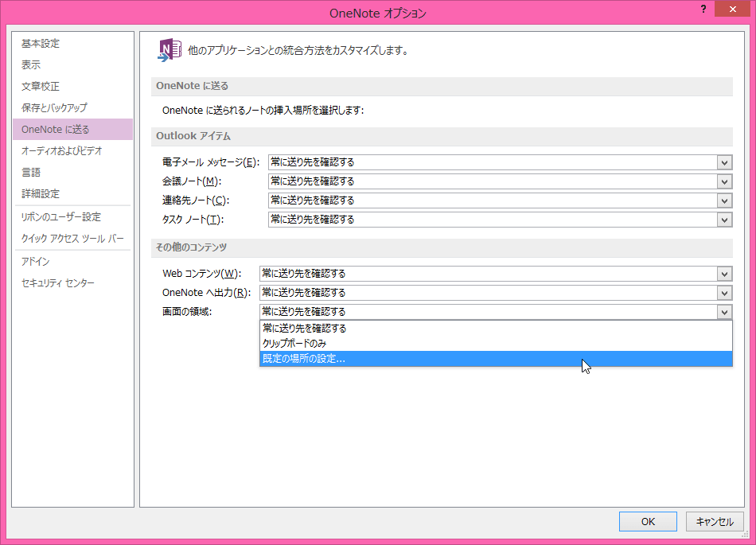Click the 連絡先ノート(C) label
The height and width of the screenshot is (545, 756).
pyautogui.click(x=196, y=200)
